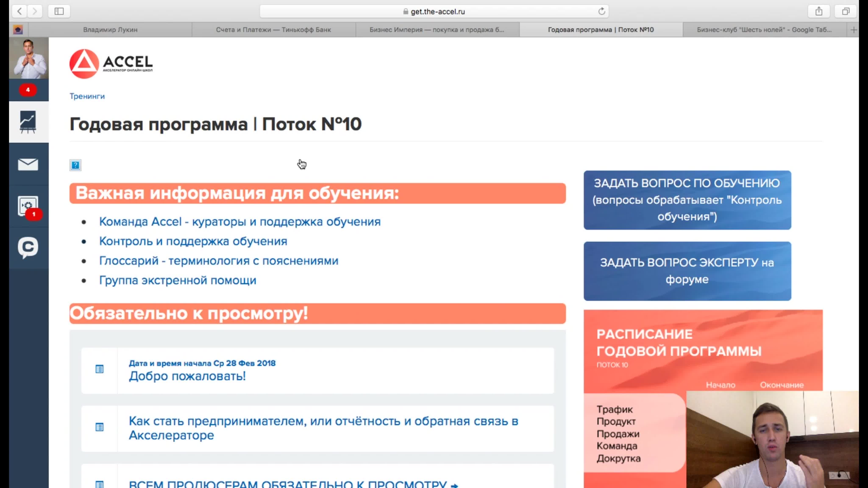
Task: Open Группа экстренной помощи link
Action: pos(178,280)
